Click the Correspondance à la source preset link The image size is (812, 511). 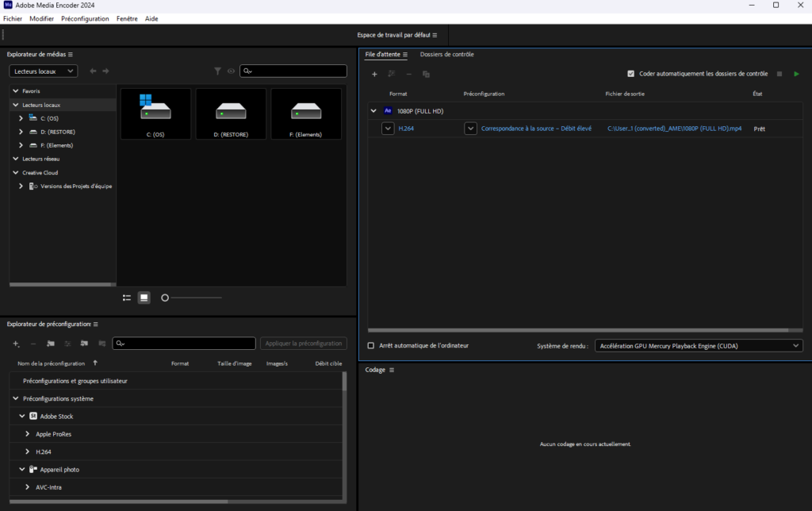click(x=537, y=129)
